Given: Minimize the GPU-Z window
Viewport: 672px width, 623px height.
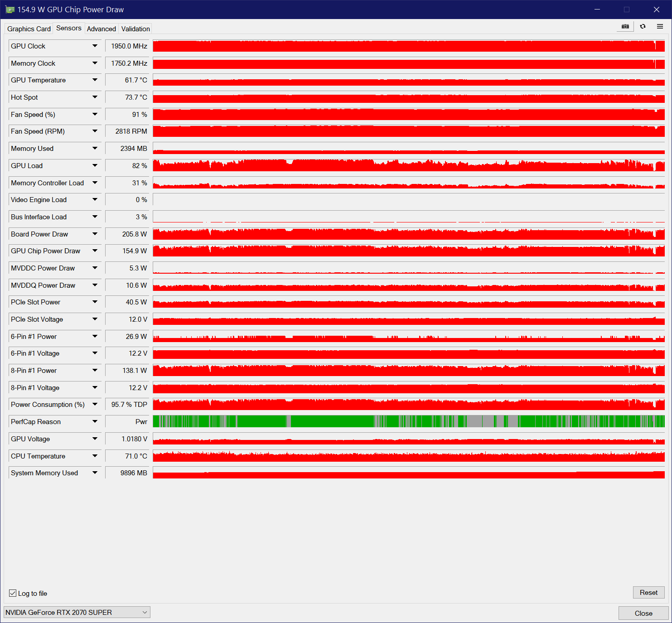Looking at the screenshot, I should coord(597,10).
